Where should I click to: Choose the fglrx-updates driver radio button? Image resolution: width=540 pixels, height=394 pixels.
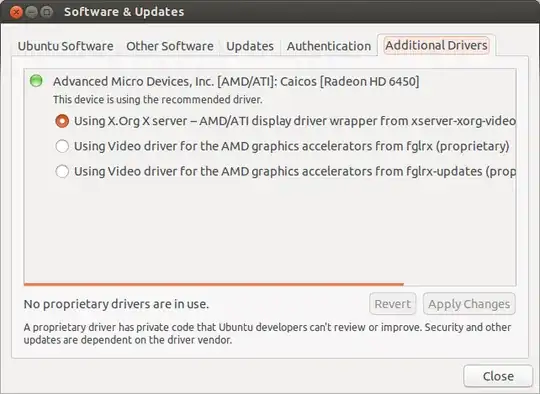coord(62,171)
